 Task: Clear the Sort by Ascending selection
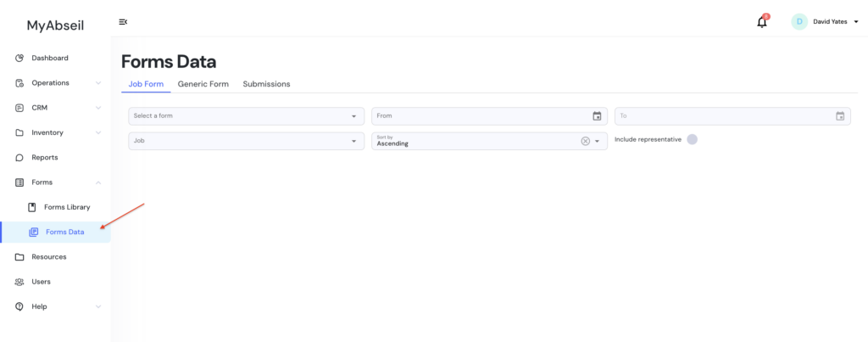(x=585, y=141)
